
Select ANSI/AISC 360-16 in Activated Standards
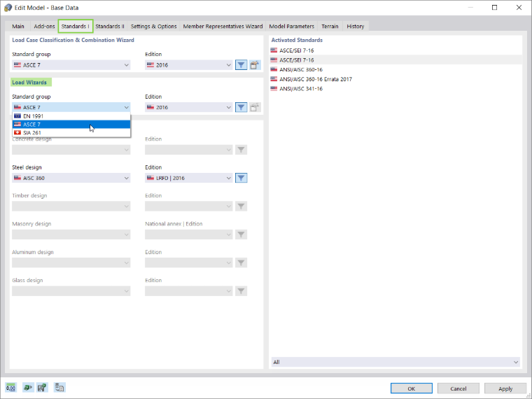[395, 69]
